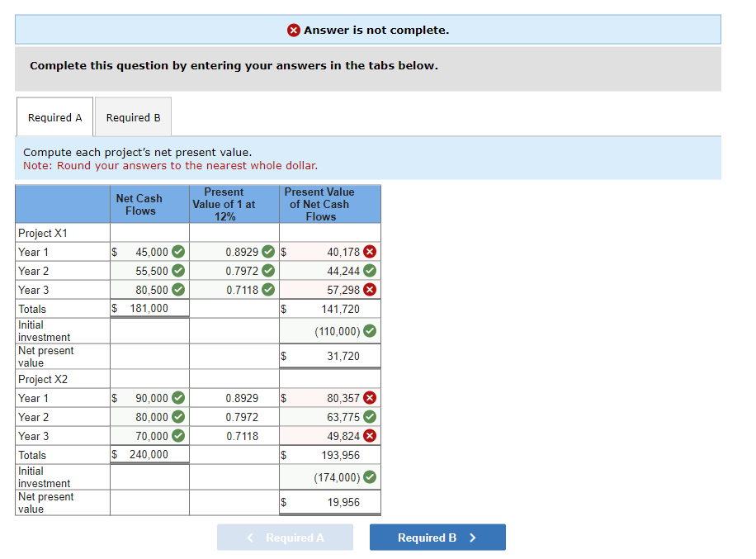Click the Project X2 row label

pyautogui.click(x=43, y=379)
